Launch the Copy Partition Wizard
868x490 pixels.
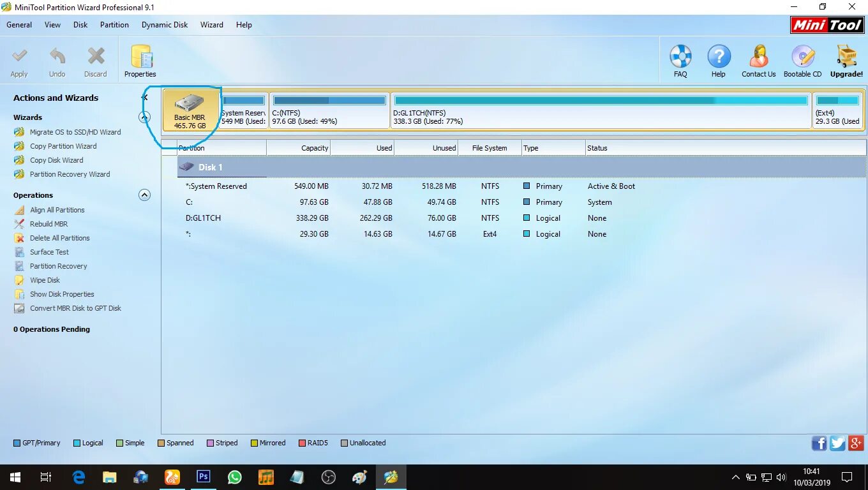coord(63,146)
